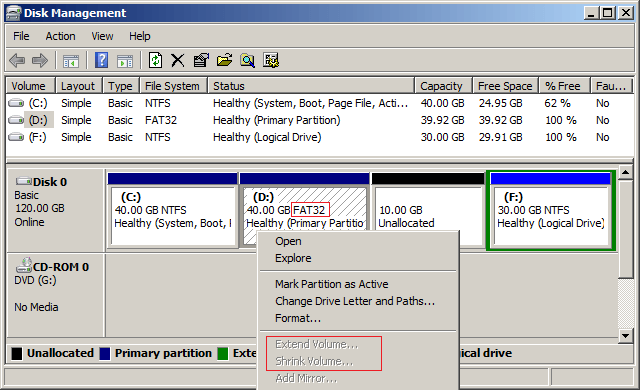The width and height of the screenshot is (640, 390).
Task: Click the drive icon beside (F:) in volume list
Action: [16, 137]
